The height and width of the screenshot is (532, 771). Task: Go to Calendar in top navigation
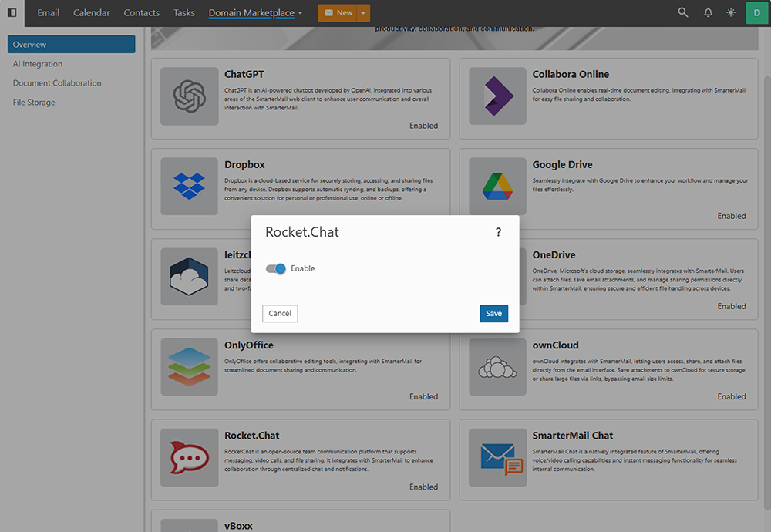92,13
